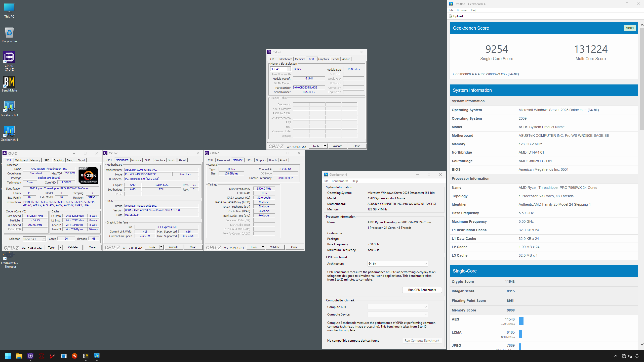Open the Recycle Bin desktop icon
This screenshot has width=644, height=362.
[x=9, y=35]
